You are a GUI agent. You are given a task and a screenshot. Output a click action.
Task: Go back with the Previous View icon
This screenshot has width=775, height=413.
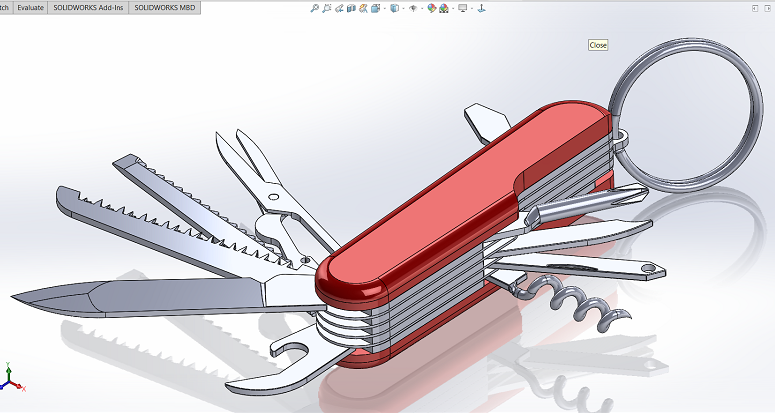coord(339,8)
